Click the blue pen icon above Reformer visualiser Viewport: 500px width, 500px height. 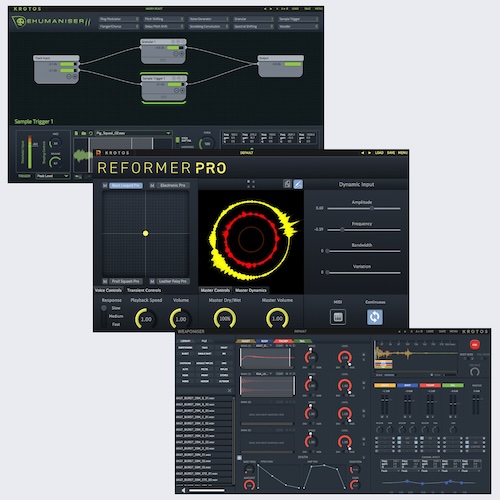(298, 184)
